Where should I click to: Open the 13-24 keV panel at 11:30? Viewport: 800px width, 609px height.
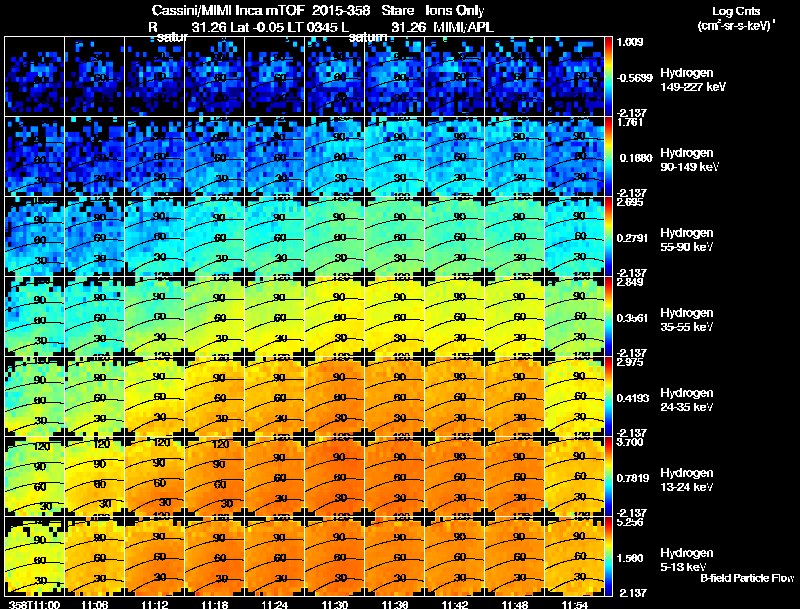(335, 477)
